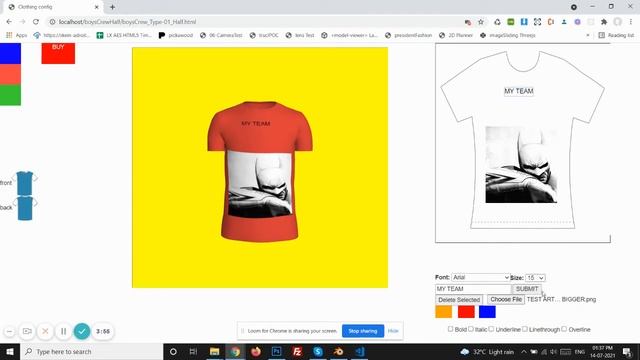Enable the Linethrough checkbox
This screenshot has height=360, width=640.
coord(525,329)
